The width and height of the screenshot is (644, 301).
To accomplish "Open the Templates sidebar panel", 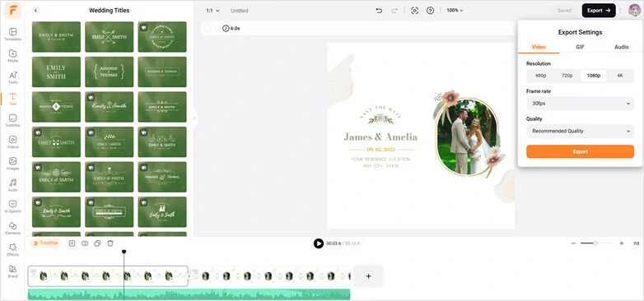I will 12,35.
